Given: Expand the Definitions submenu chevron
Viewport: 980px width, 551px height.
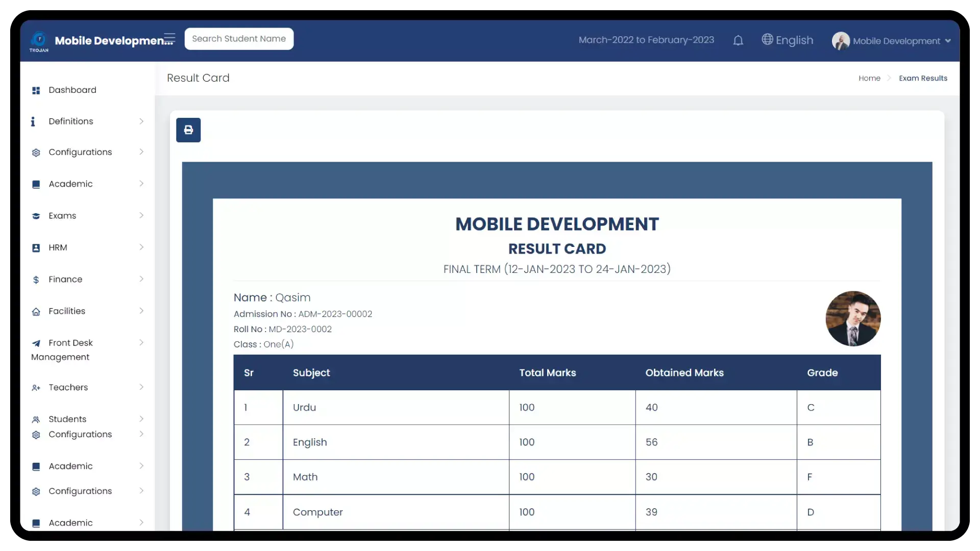Looking at the screenshot, I should coord(141,121).
